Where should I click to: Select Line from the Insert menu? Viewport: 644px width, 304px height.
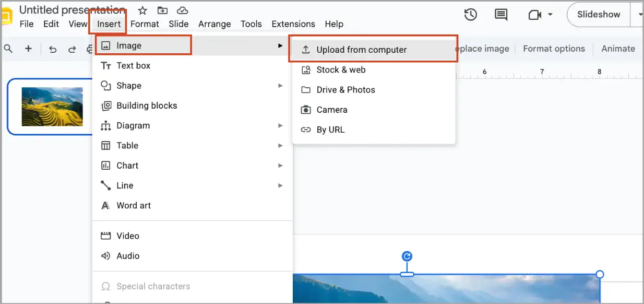[193, 185]
